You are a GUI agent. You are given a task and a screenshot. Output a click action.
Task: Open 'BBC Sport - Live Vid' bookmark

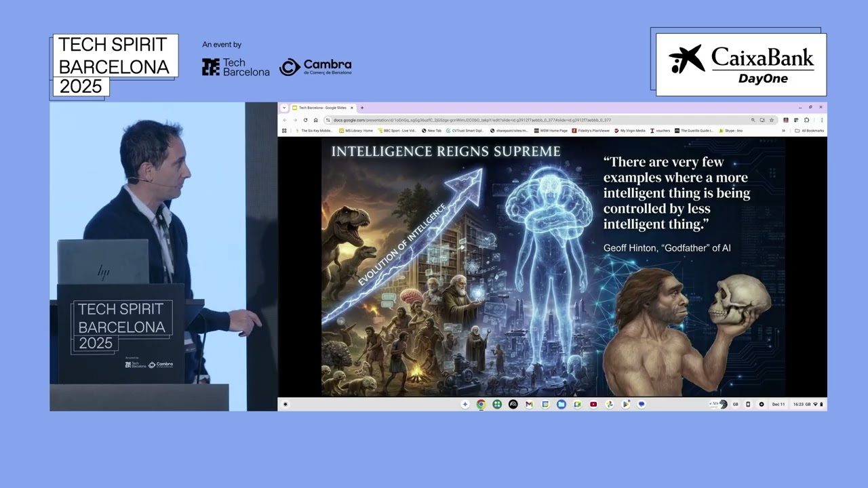397,130
